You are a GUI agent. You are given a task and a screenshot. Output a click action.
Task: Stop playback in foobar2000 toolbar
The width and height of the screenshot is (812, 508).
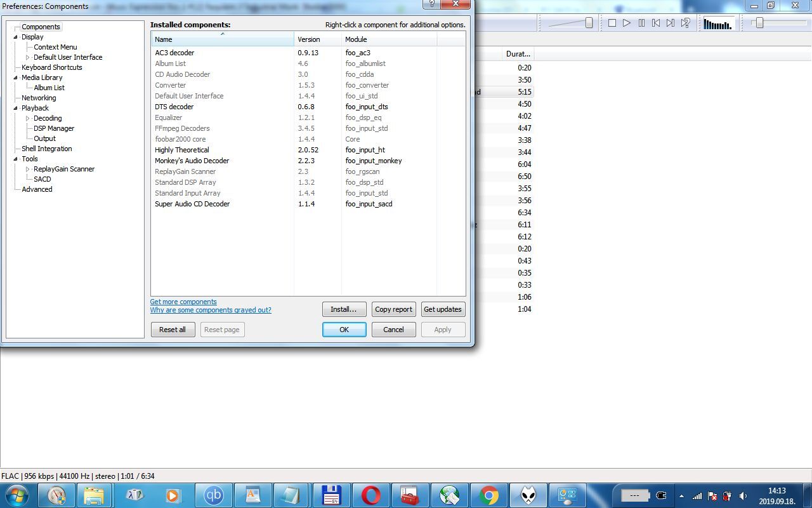[612, 23]
